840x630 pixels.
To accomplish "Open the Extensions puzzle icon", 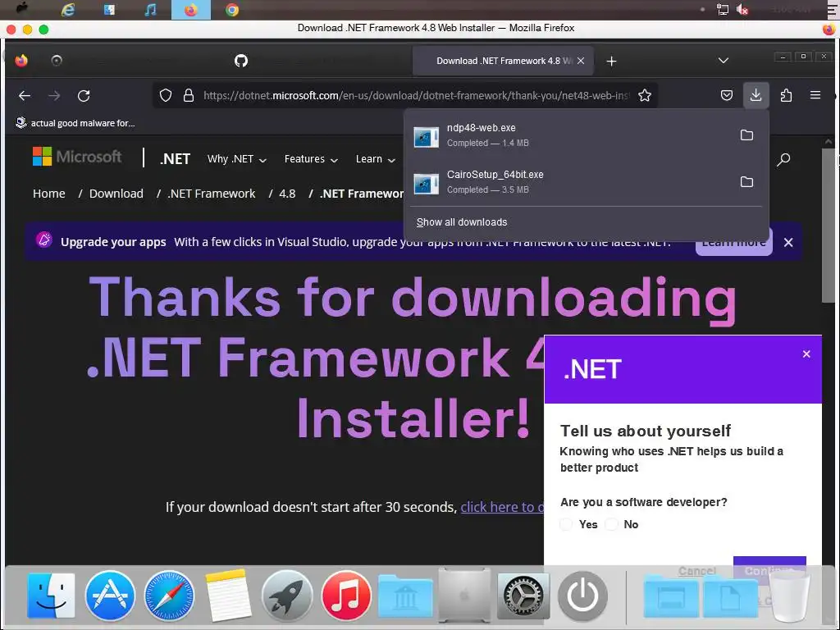I will pyautogui.click(x=786, y=95).
